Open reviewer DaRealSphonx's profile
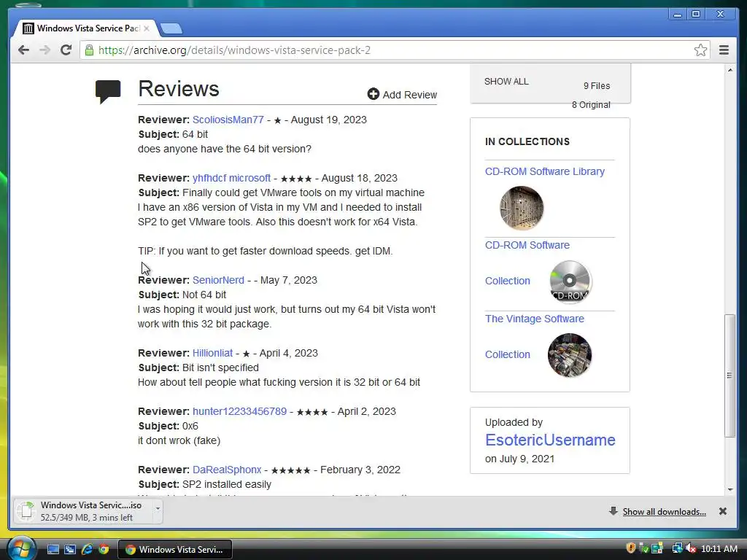 click(x=227, y=470)
